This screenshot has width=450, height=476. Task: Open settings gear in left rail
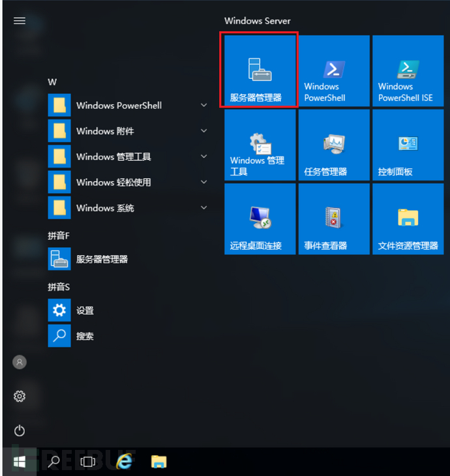coord(20,396)
